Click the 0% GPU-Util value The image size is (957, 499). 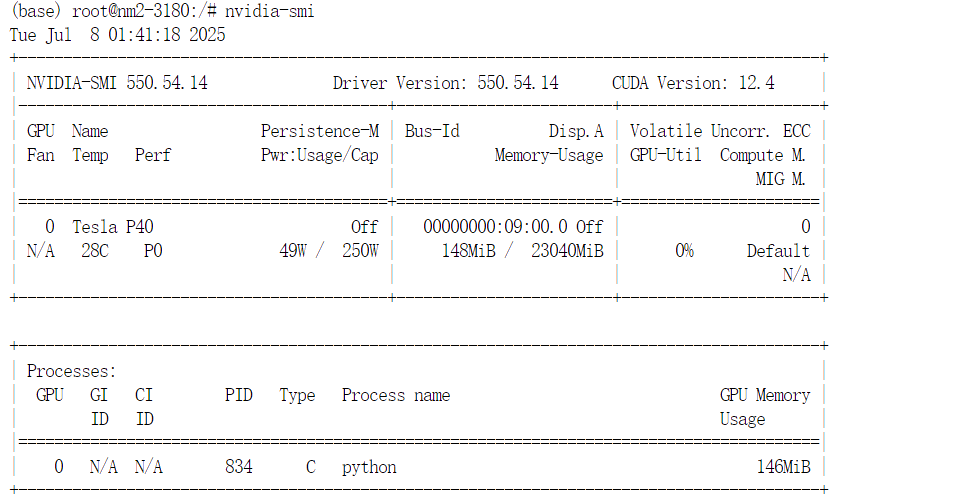coord(684,251)
